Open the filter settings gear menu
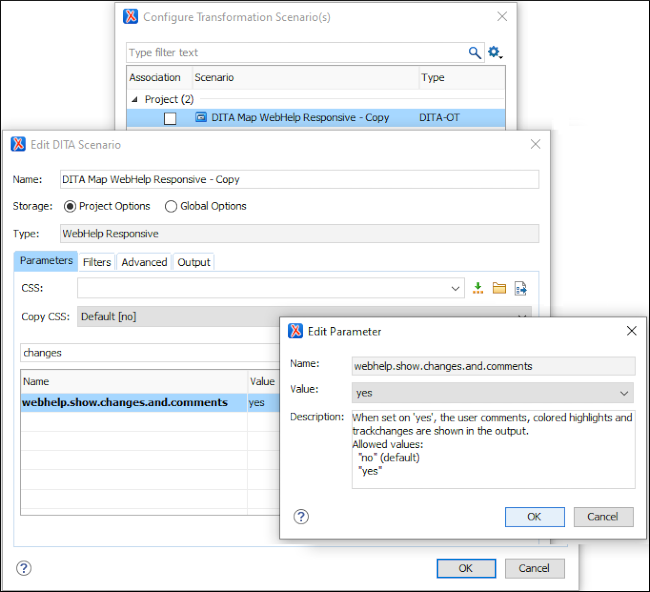 pos(494,53)
